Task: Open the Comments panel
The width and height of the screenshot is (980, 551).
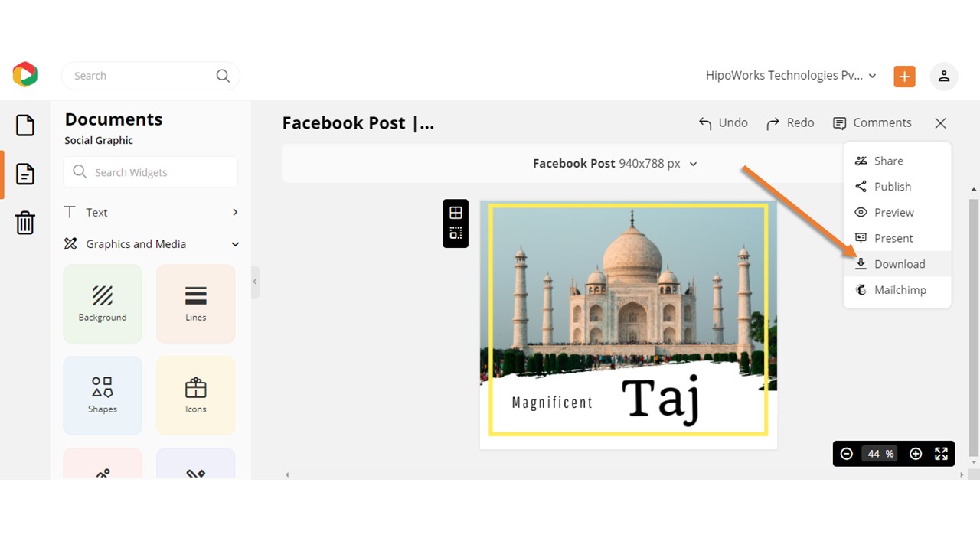Action: point(873,122)
